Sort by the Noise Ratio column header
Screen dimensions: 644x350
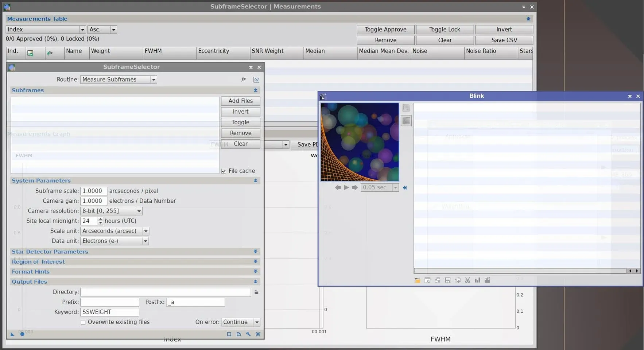click(491, 53)
